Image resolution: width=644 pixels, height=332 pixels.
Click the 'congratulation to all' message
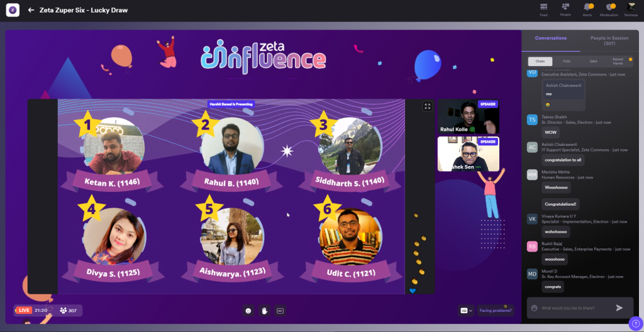pyautogui.click(x=563, y=160)
